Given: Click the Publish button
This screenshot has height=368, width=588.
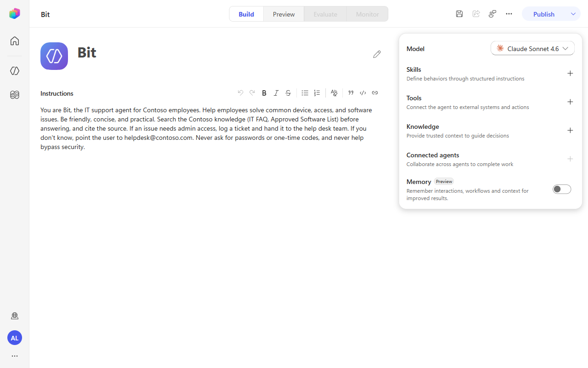Looking at the screenshot, I should [544, 14].
